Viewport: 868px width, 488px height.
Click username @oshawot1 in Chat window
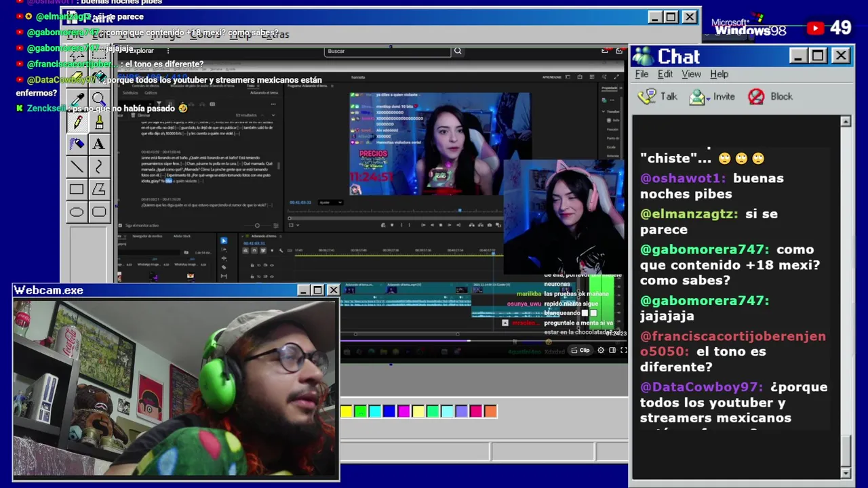[x=684, y=178]
